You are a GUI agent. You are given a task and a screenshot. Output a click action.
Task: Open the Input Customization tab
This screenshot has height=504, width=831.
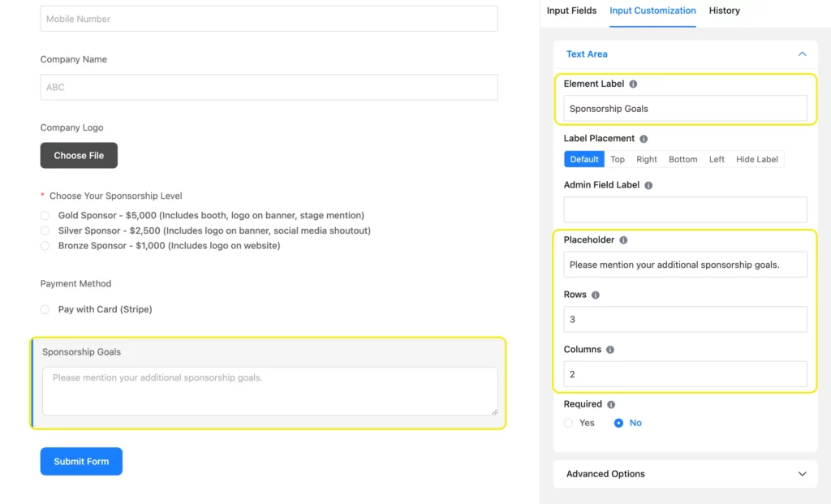coord(652,11)
